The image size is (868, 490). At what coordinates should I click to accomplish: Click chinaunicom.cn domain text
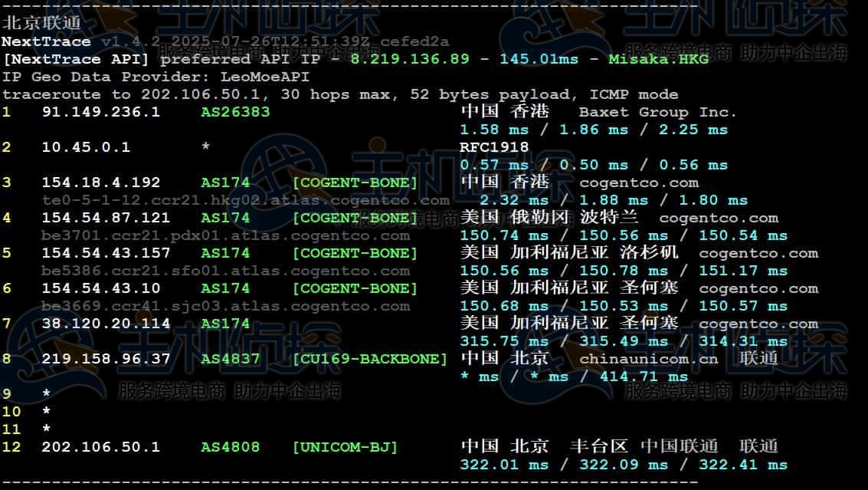click(648, 359)
